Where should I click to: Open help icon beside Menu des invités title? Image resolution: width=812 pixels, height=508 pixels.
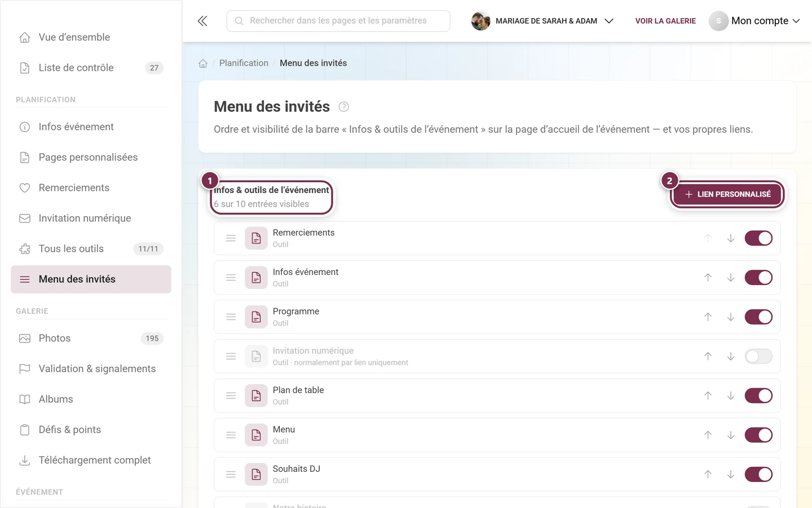pyautogui.click(x=344, y=107)
